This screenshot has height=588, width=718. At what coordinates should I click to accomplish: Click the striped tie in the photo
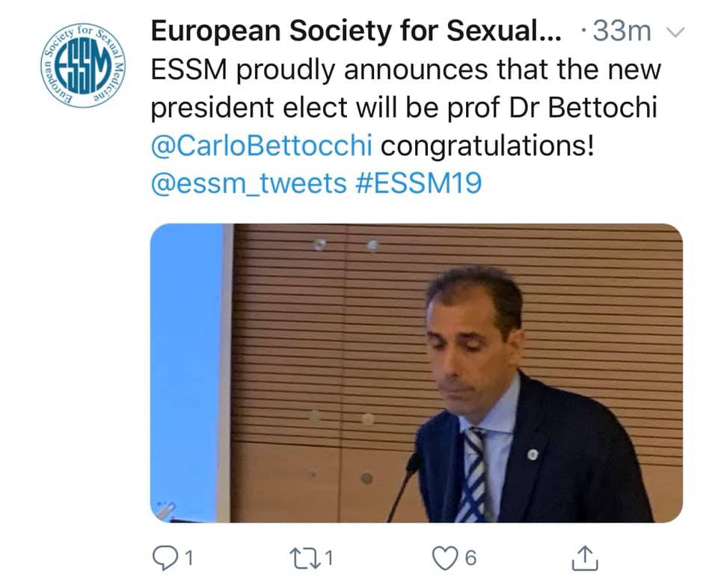point(473,475)
